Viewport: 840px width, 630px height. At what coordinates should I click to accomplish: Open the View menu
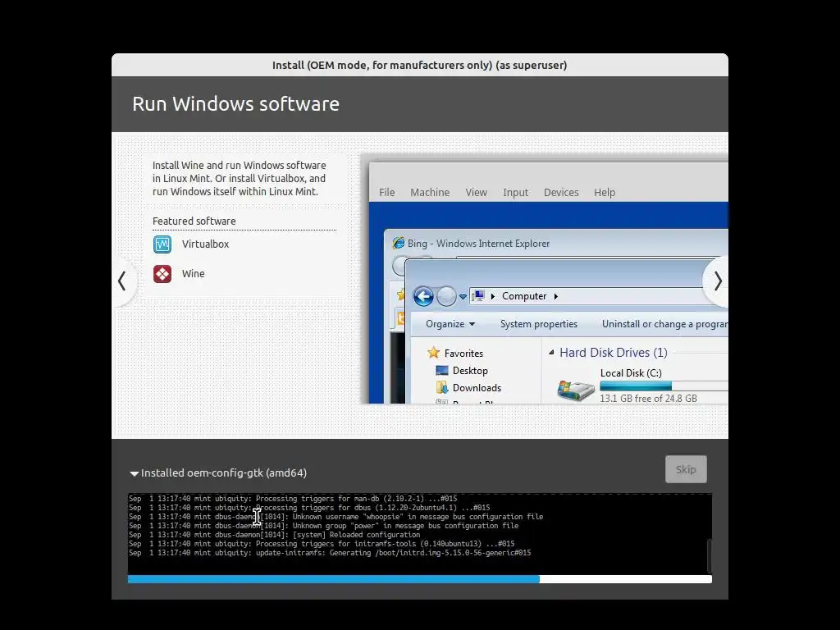477,192
